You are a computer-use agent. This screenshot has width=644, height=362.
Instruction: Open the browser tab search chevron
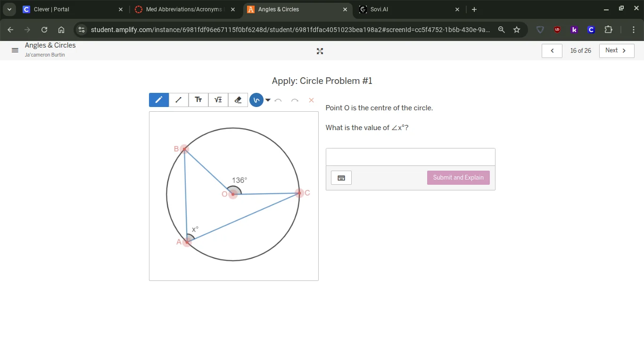coord(9,9)
